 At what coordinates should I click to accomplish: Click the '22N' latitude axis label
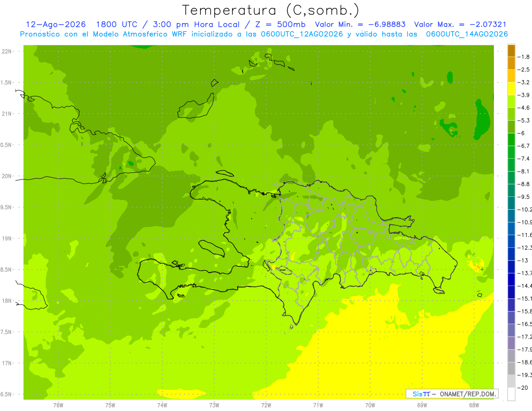8,51
